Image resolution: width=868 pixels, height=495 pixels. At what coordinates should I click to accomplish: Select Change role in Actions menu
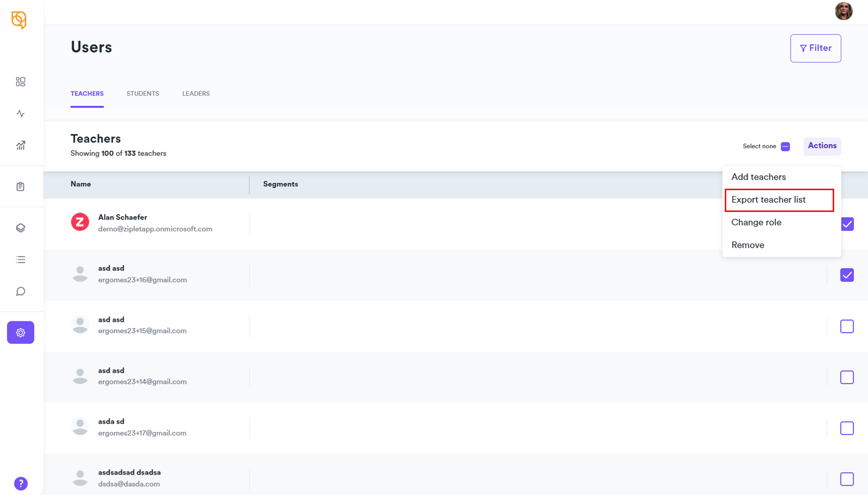[756, 223]
